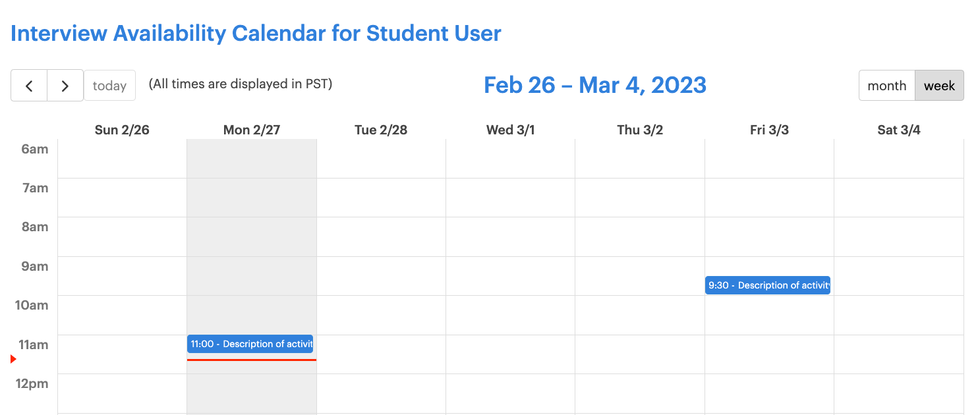The image size is (980, 415).
Task: Open the 9:30 event on Friday 3/3
Action: 768,285
